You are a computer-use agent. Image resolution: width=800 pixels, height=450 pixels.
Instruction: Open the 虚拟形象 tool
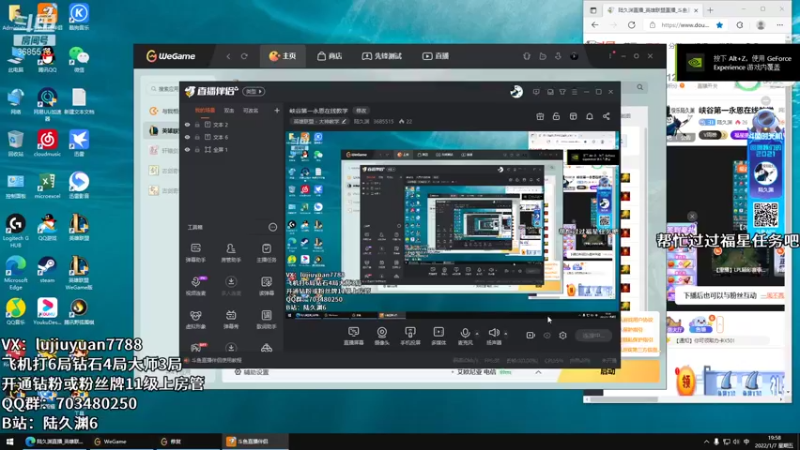tap(195, 319)
